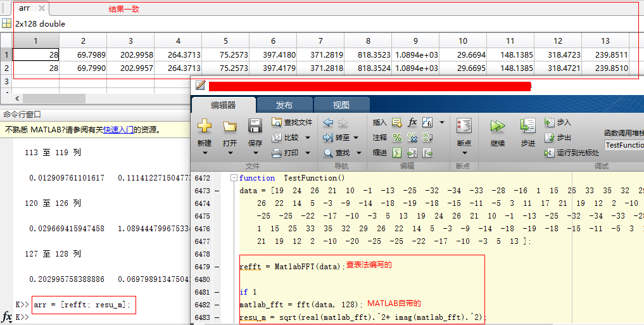Click the fx insert function icon
The image size is (644, 325).
(412, 122)
